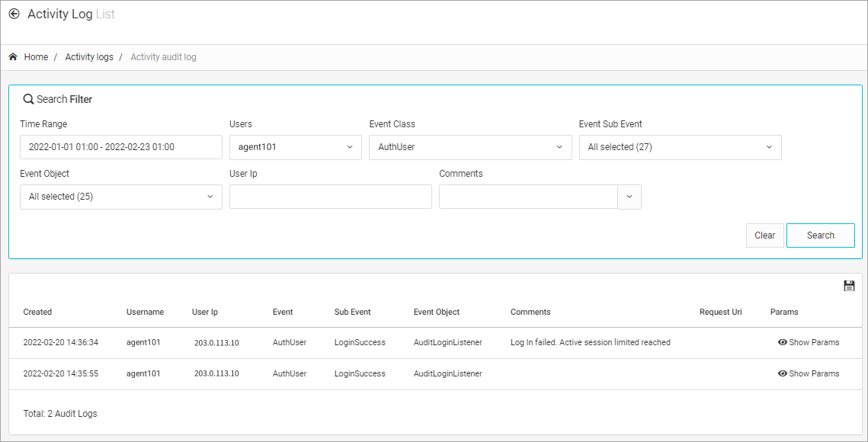Click IP 203.0.113.10 in the 14:36:34 row
This screenshot has height=442, width=868.
(216, 343)
